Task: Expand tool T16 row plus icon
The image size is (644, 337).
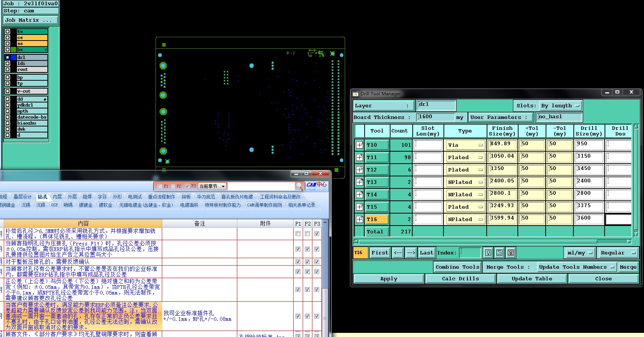Action: (x=359, y=219)
